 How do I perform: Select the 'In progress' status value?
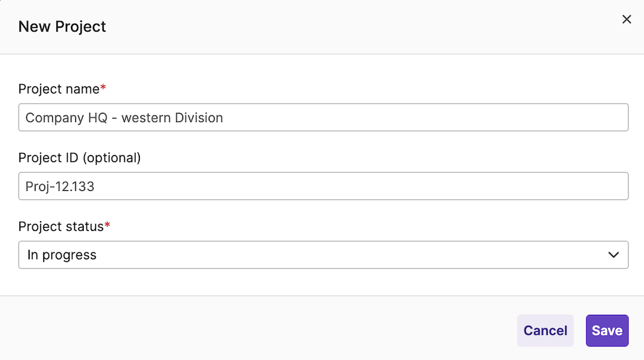(x=62, y=255)
